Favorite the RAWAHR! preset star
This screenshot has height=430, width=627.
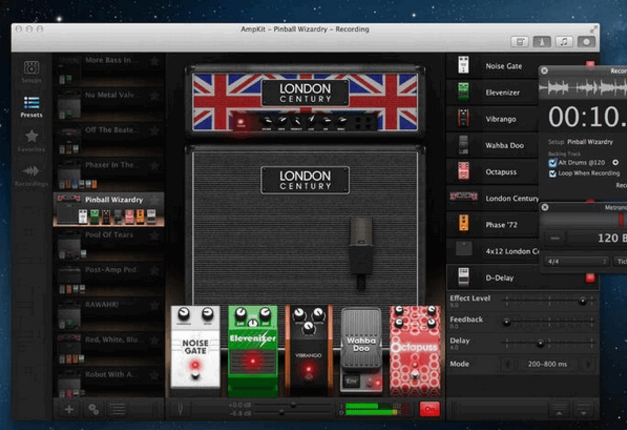[154, 305]
